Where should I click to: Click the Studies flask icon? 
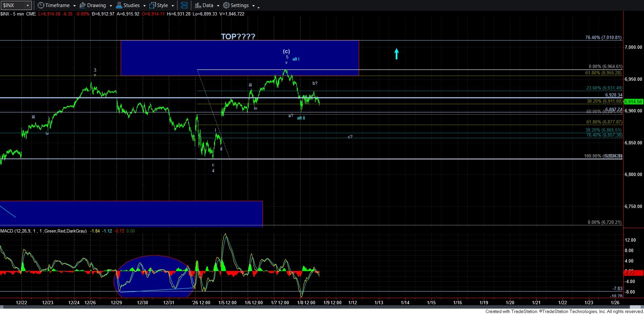click(118, 5)
